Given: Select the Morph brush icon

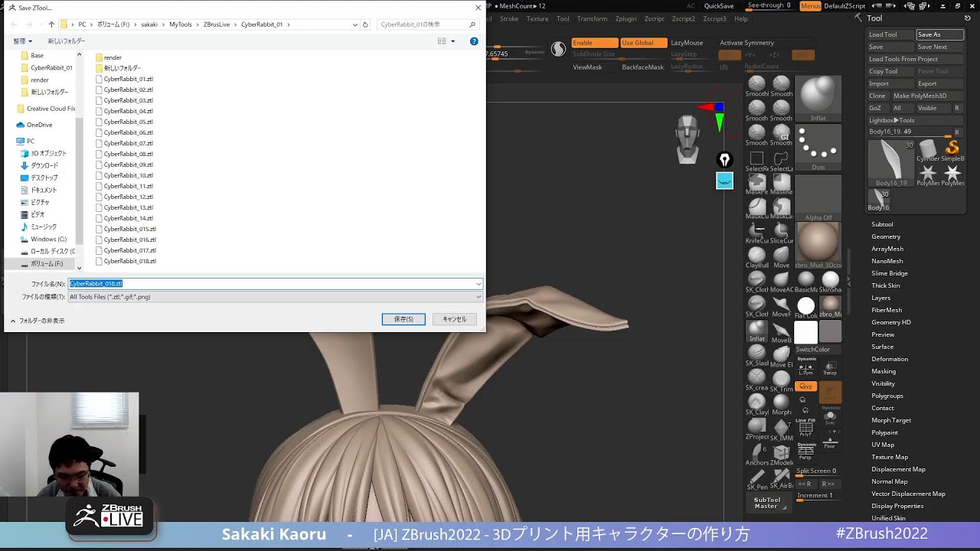Looking at the screenshot, I should click(x=781, y=403).
